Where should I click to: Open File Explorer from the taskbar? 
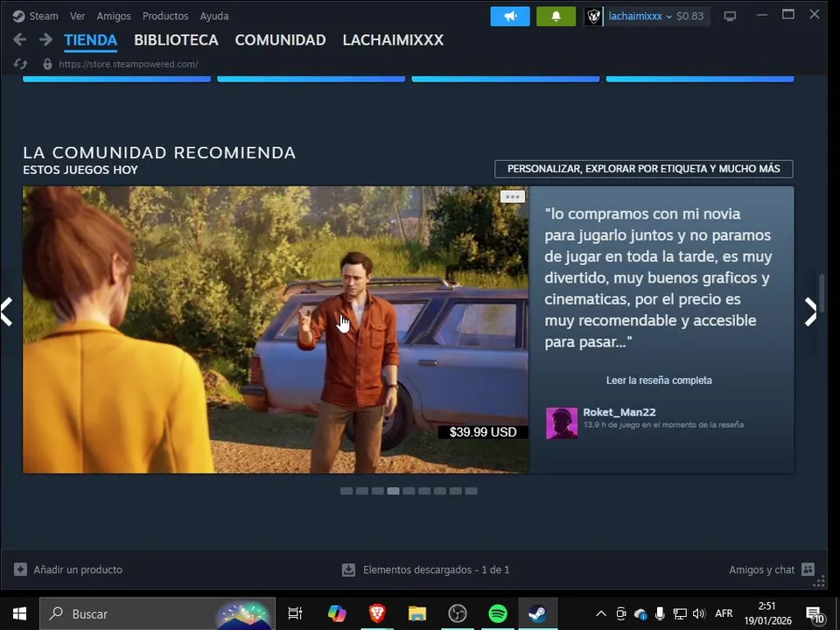coord(417,613)
